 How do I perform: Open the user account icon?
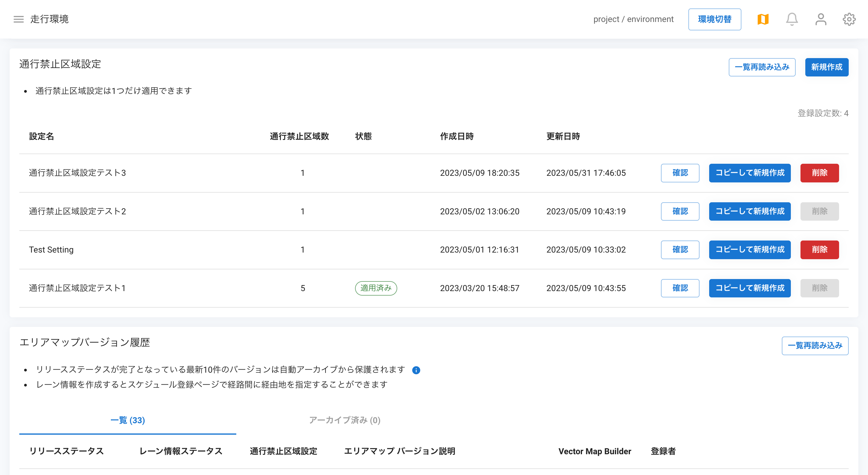tap(820, 19)
